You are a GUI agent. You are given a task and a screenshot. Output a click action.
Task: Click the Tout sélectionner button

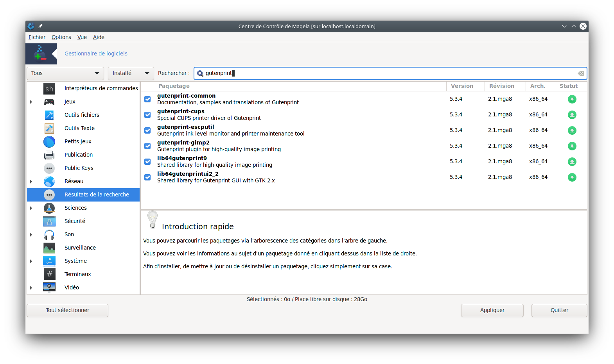pyautogui.click(x=68, y=310)
